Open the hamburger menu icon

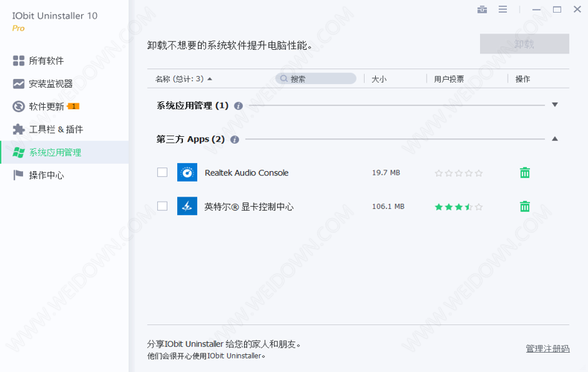(503, 10)
